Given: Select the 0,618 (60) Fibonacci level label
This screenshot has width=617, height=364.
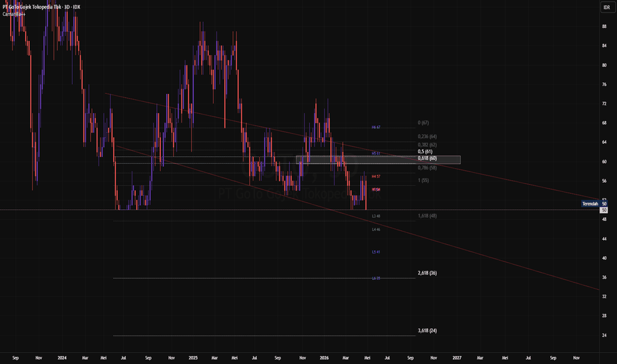Looking at the screenshot, I should (x=428, y=158).
